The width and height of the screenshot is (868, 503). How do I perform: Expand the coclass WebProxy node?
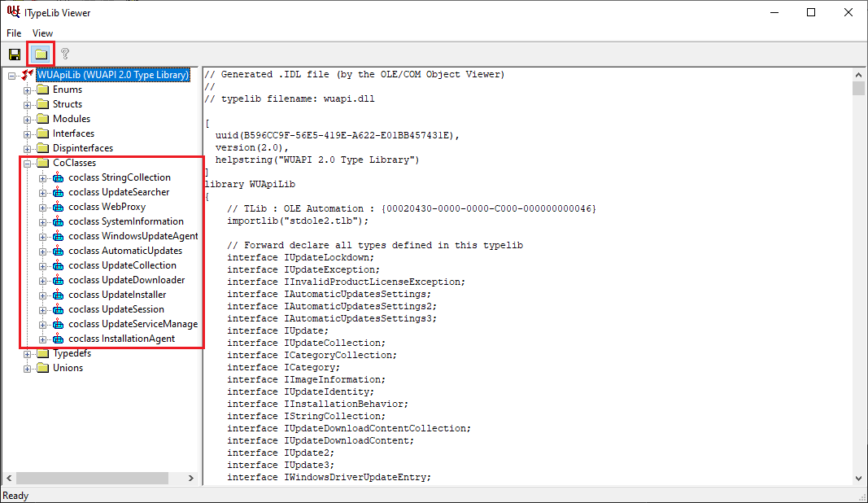[x=42, y=208]
